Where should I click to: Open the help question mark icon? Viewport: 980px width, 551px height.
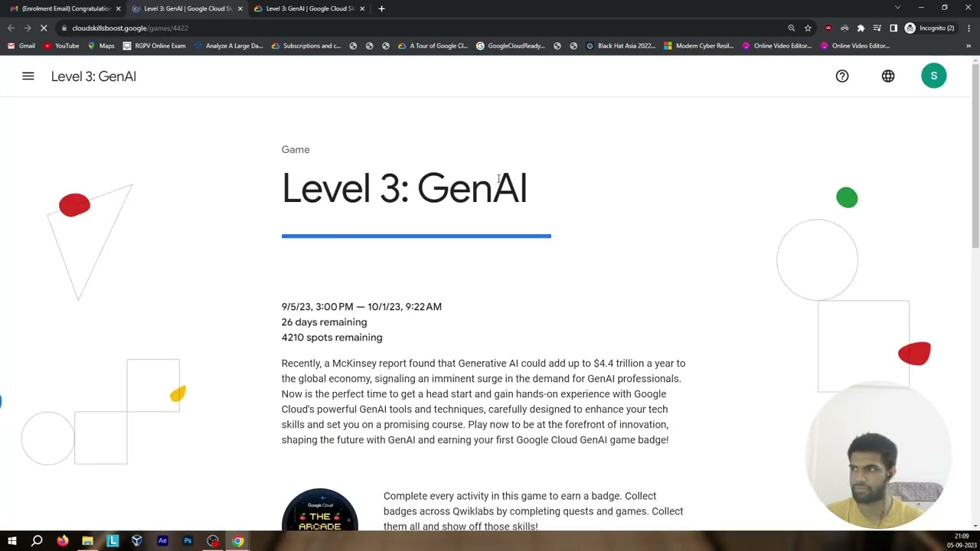point(842,76)
